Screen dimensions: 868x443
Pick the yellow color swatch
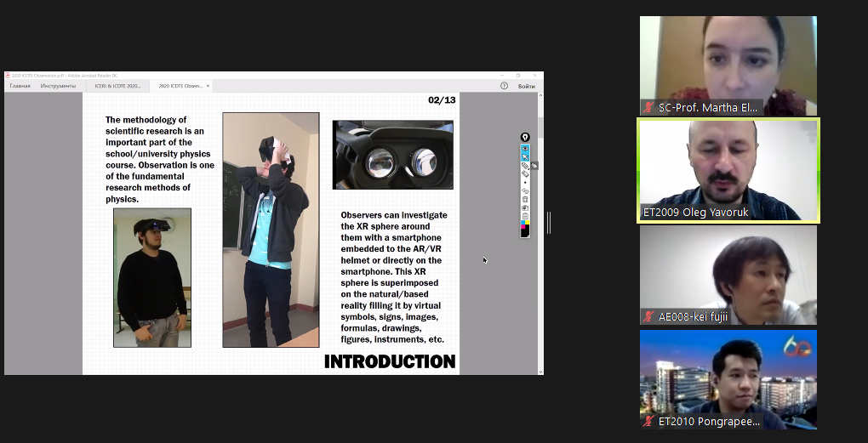pyautogui.click(x=528, y=222)
